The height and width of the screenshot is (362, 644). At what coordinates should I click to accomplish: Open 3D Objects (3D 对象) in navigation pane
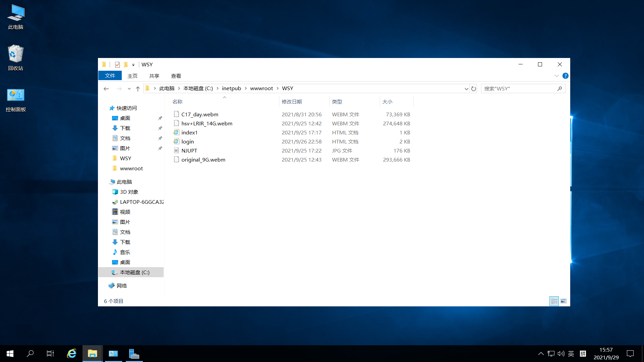point(129,192)
